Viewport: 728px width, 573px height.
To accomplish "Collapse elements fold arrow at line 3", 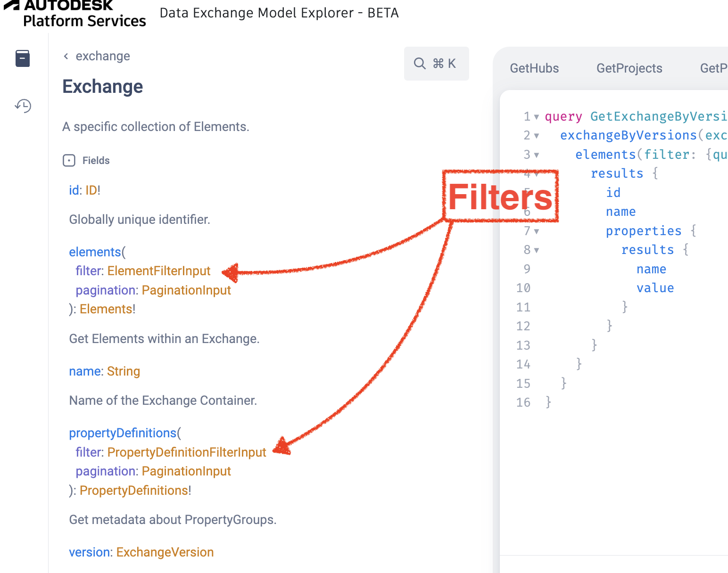I will click(537, 155).
